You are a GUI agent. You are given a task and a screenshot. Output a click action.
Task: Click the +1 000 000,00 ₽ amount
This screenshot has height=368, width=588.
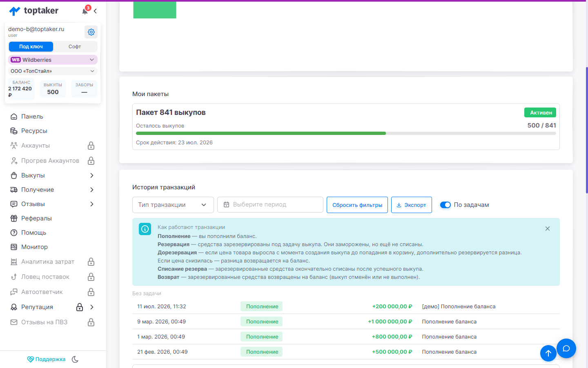click(x=390, y=321)
